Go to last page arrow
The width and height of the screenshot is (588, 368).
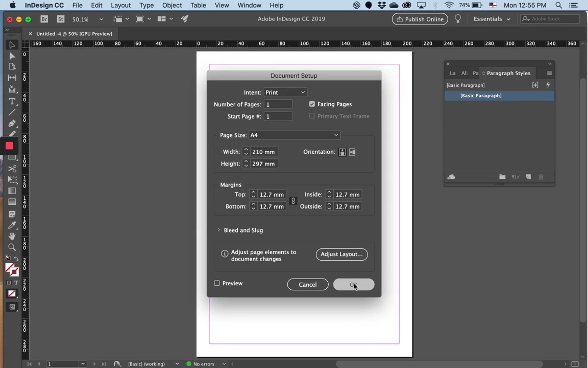[x=104, y=364]
